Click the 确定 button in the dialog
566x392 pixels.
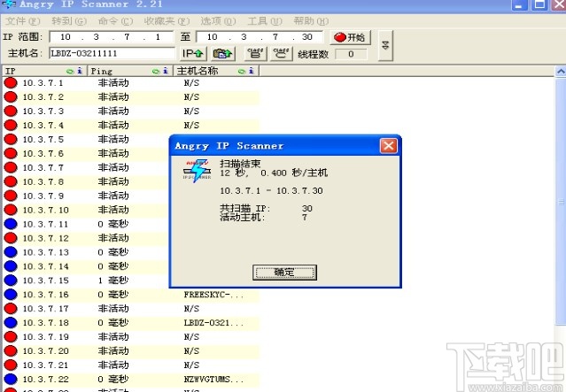pyautogui.click(x=284, y=273)
